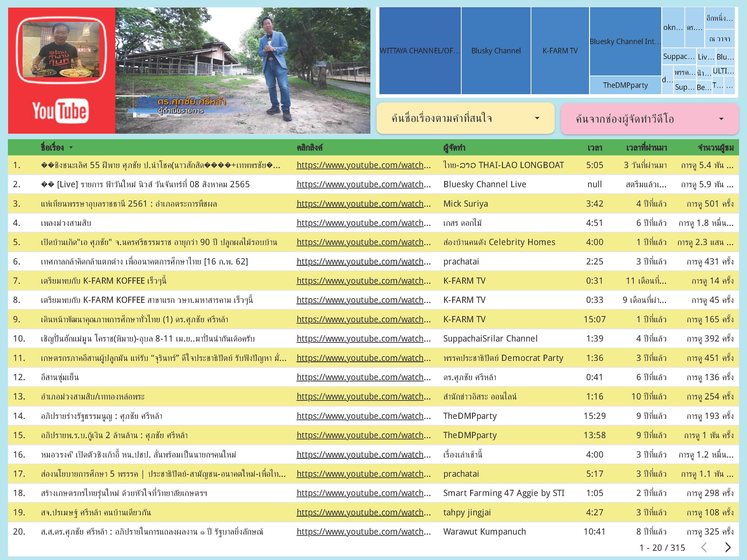Click the presenter video banner image
Viewport: 747px width, 560px height.
click(x=243, y=71)
